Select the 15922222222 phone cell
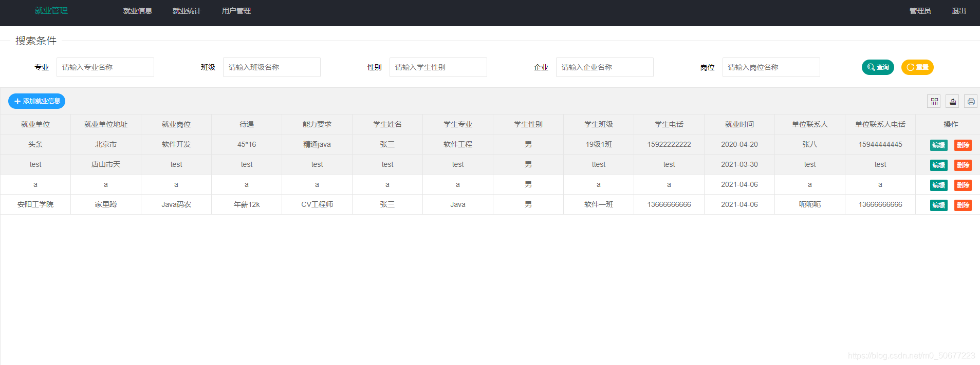Image resolution: width=980 pixels, height=365 pixels. 669,144
